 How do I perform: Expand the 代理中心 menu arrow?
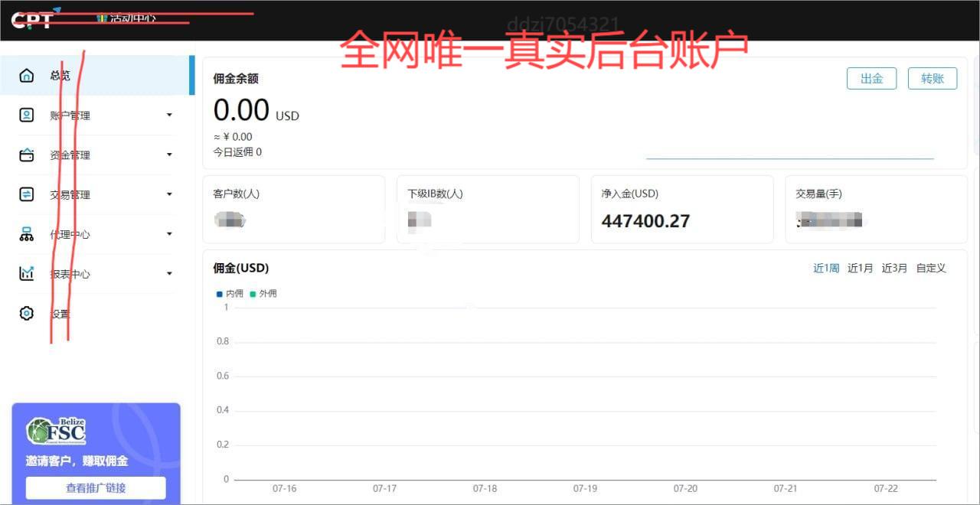[169, 234]
